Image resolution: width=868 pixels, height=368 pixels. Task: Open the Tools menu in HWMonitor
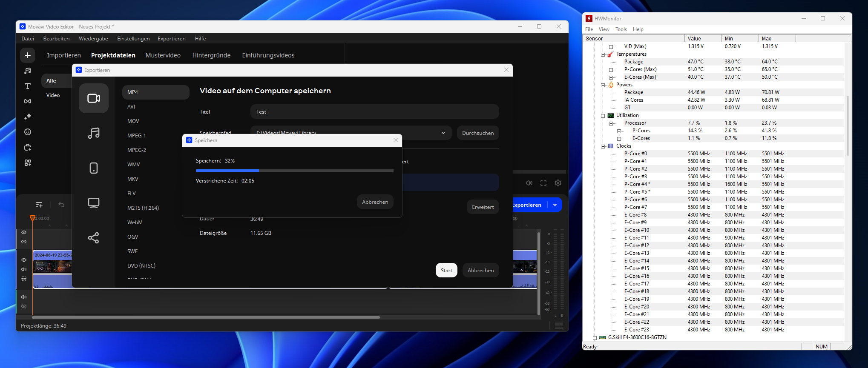tap(621, 29)
